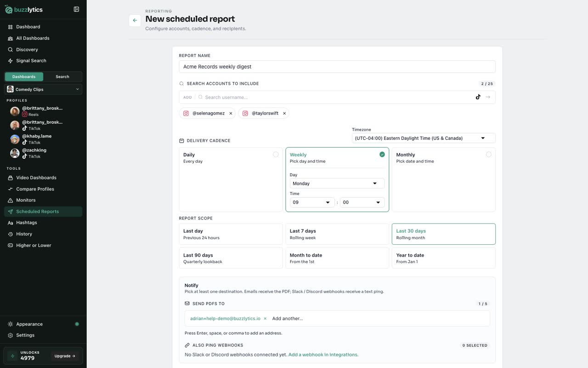Open Discovery page

click(43, 50)
